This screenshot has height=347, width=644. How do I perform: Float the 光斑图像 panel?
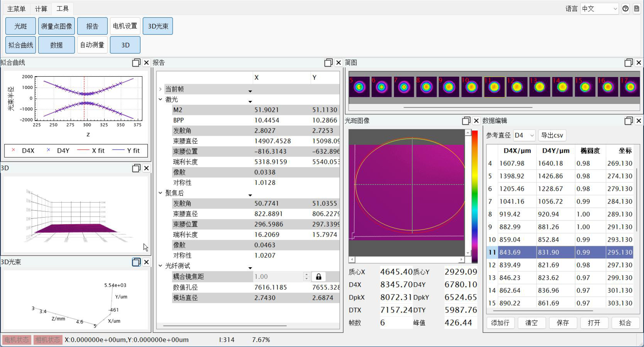pyautogui.click(x=466, y=121)
